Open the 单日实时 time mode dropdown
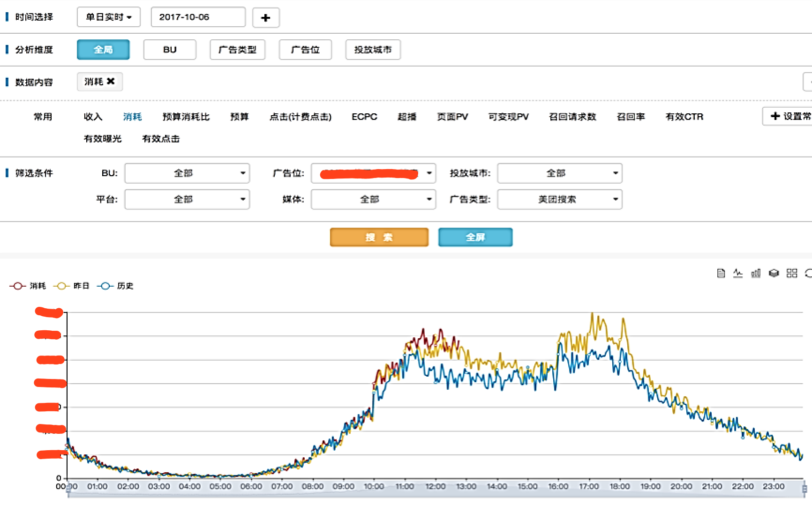The width and height of the screenshot is (812, 505). [x=108, y=17]
